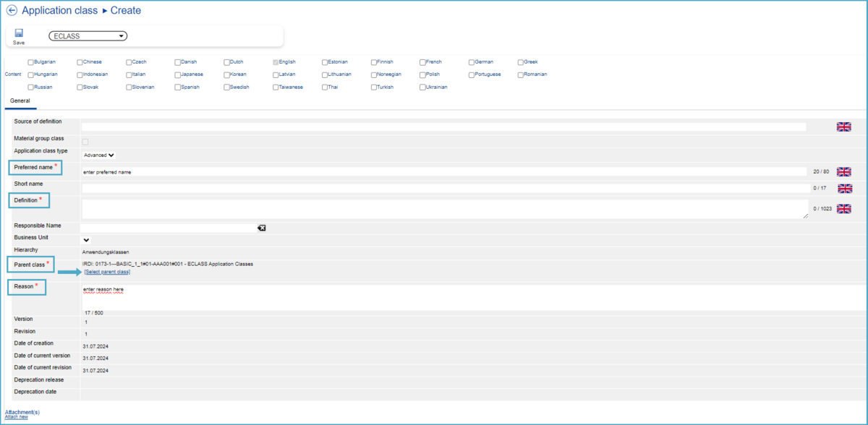Expand the Application class type dropdown
Screen dimensions: 868x425
99,155
